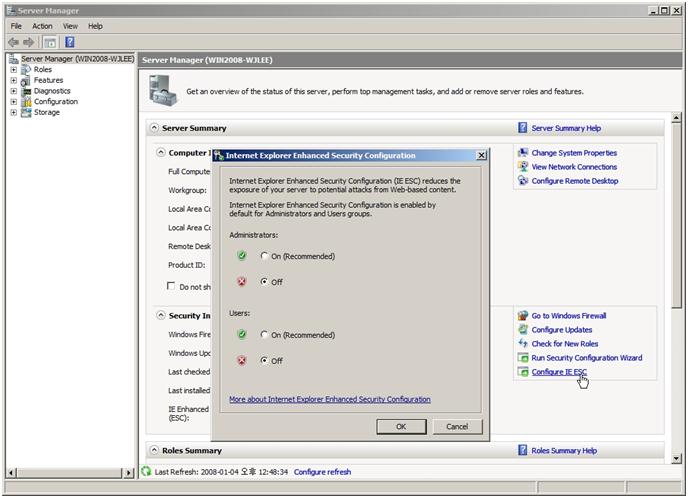Click the Configure Updates link text

click(x=562, y=330)
